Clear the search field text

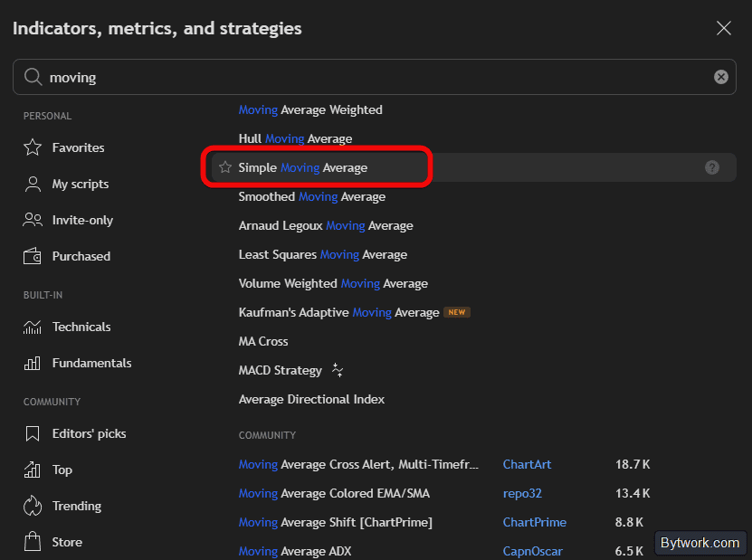(x=721, y=77)
